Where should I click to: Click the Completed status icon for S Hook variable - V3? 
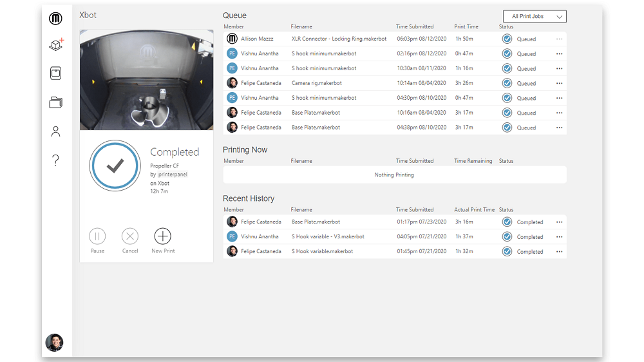coord(507,237)
